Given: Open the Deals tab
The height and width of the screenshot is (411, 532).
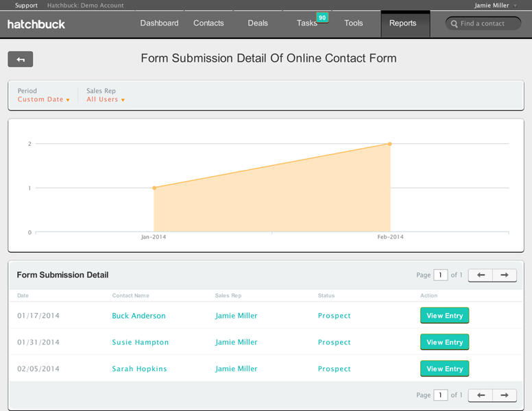Looking at the screenshot, I should click(258, 23).
